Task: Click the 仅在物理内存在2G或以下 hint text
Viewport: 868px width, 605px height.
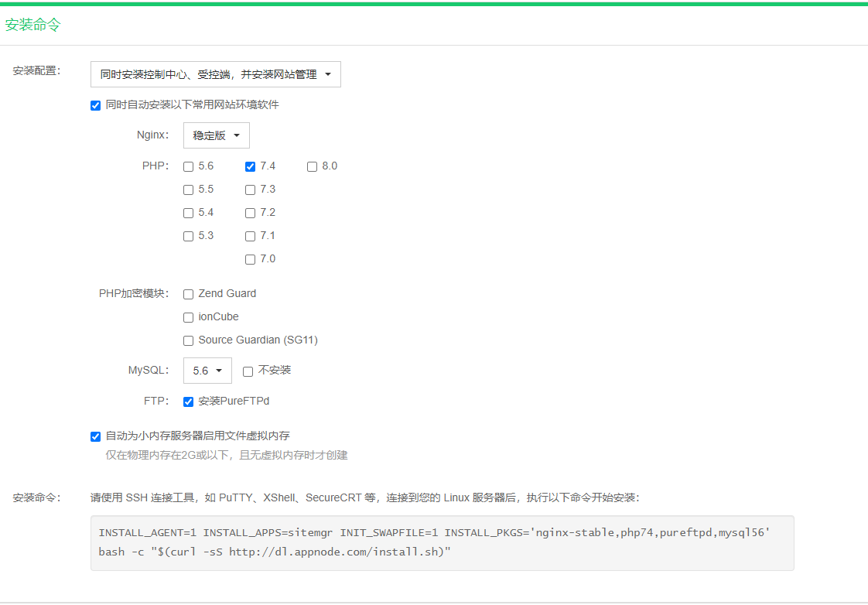Action: [227, 455]
